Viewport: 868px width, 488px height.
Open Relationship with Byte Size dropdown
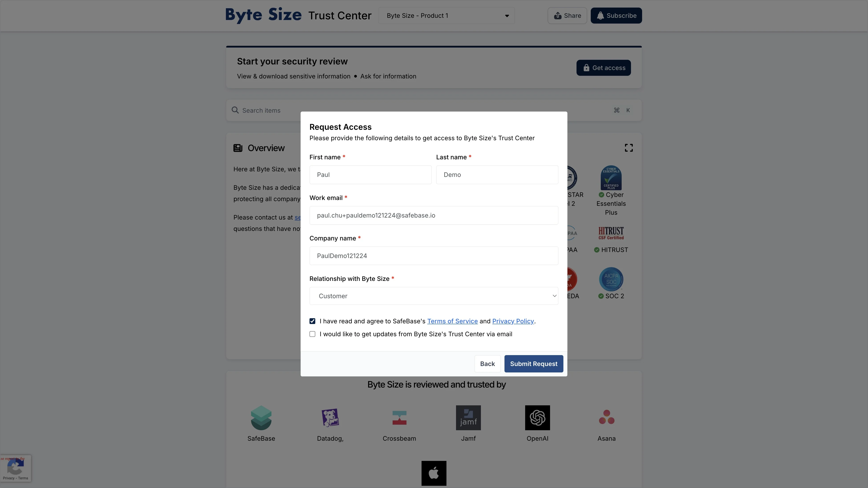[434, 296]
